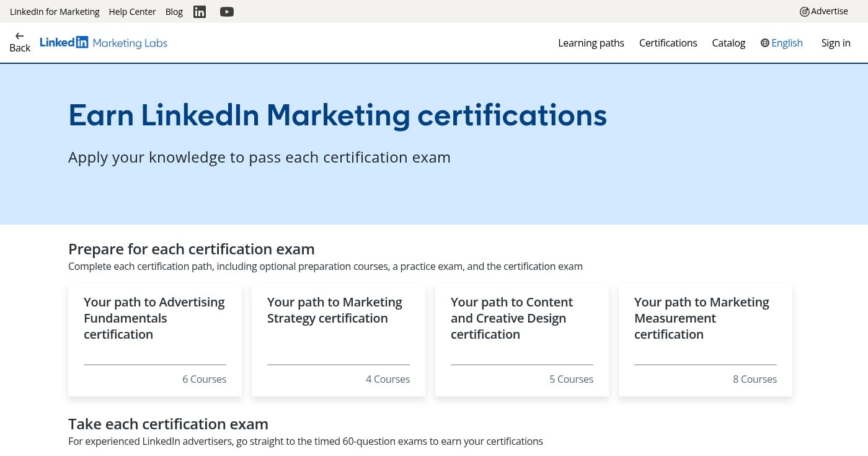Click the '6 Courses' text
This screenshot has height=456, width=868.
[204, 379]
